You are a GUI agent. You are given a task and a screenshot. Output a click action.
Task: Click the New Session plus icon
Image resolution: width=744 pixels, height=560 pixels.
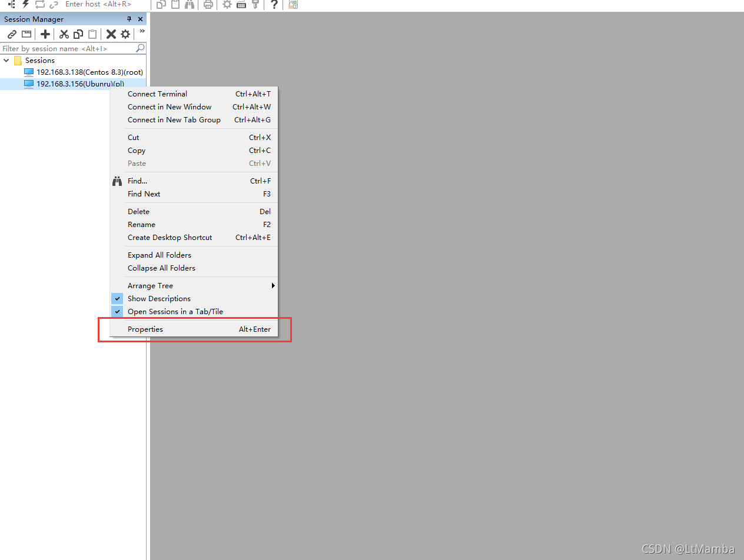(x=45, y=34)
